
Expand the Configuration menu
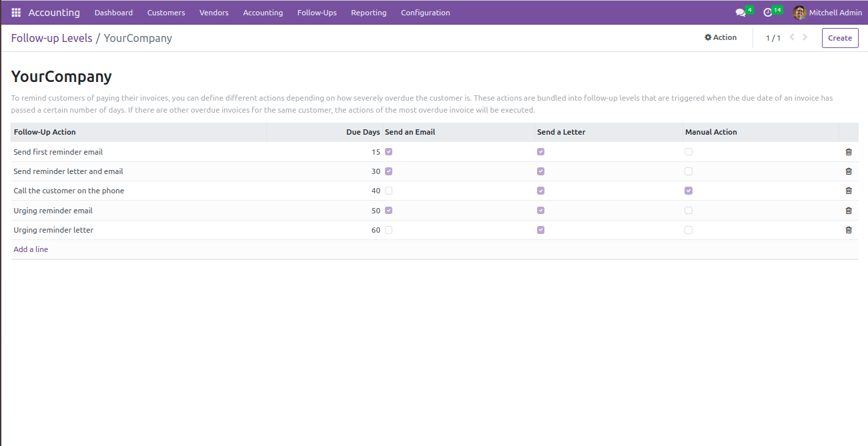click(x=425, y=13)
